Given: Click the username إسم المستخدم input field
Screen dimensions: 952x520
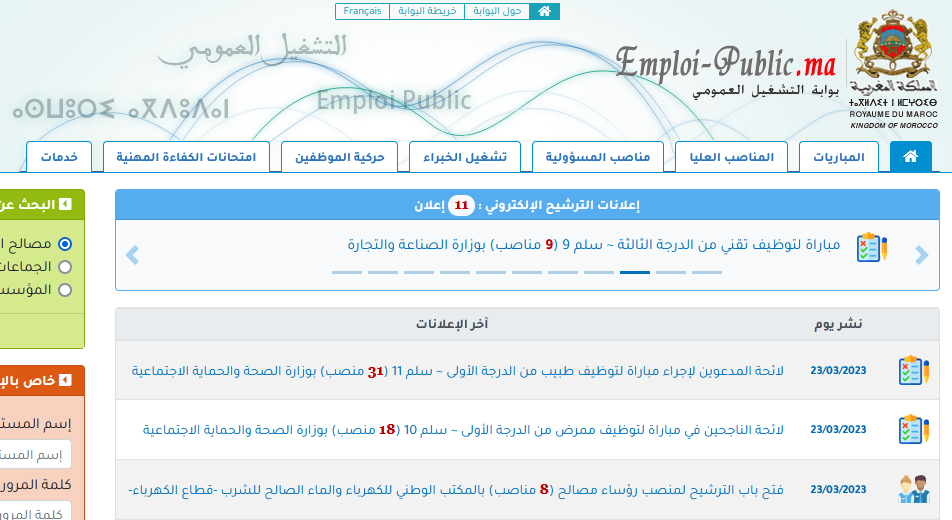Looking at the screenshot, I should point(35,454).
